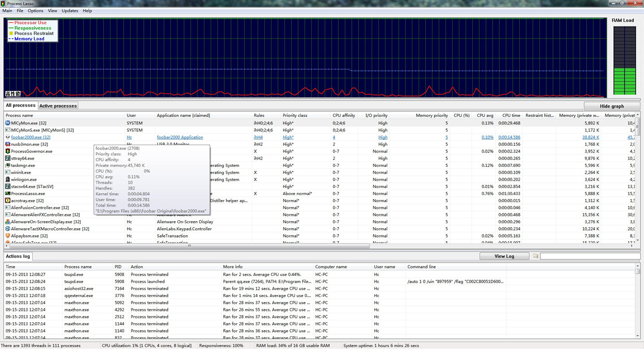Sort by the CPU avg column header
The width and height of the screenshot is (644, 349).
tap(484, 115)
